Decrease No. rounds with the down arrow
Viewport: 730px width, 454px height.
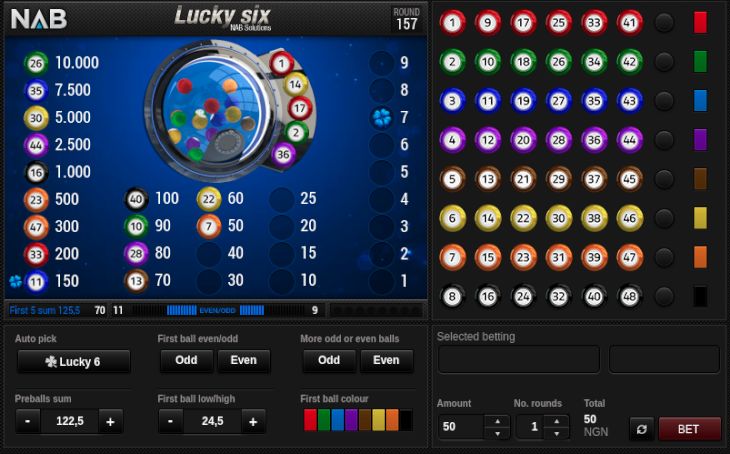pyautogui.click(x=557, y=433)
